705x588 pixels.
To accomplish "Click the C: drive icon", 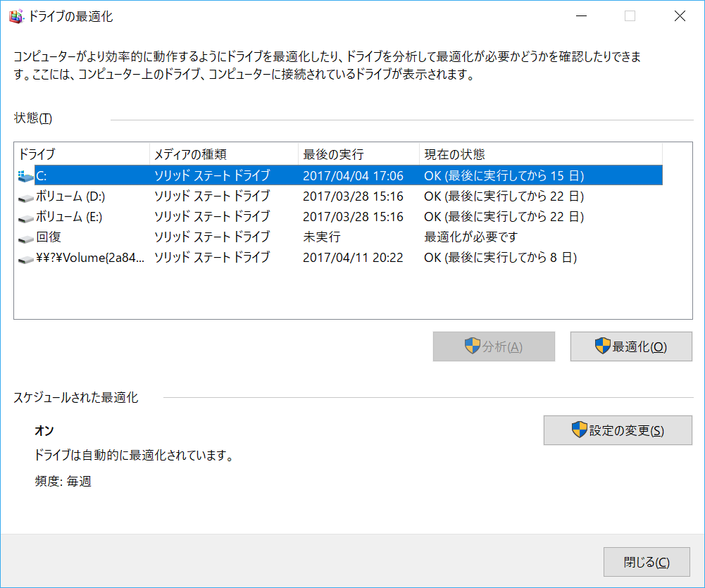I will [x=25, y=176].
